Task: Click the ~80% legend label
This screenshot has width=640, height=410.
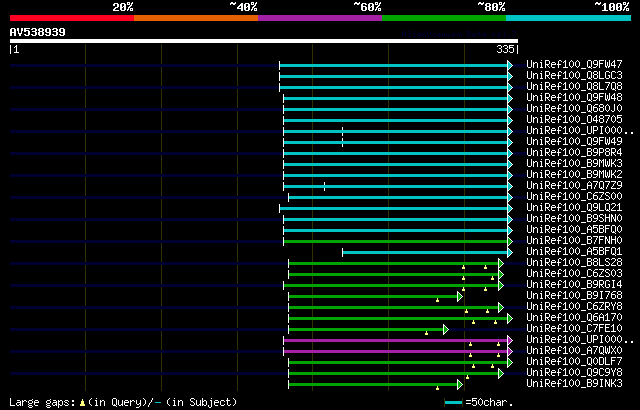Action: pyautogui.click(x=491, y=7)
